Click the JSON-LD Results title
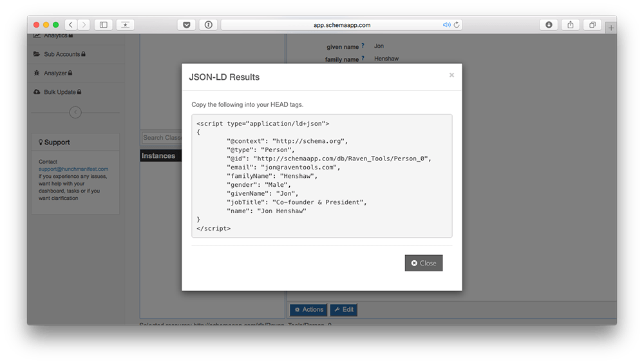 point(224,77)
